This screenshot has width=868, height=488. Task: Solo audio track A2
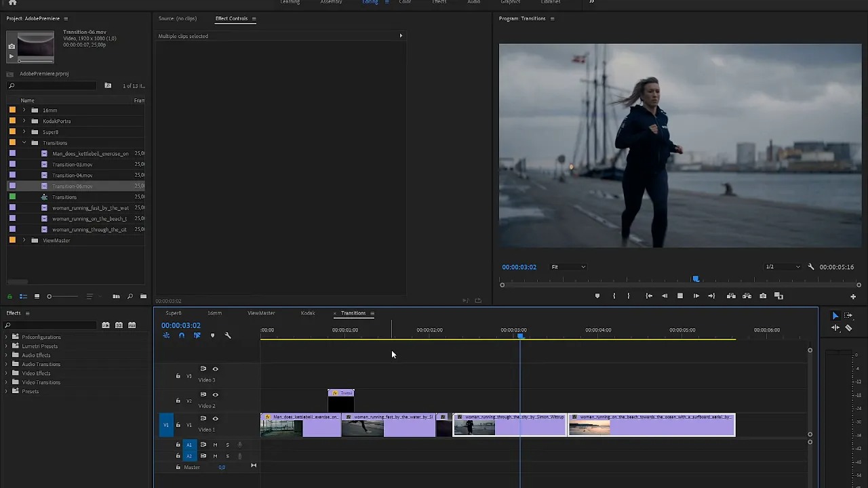228,456
